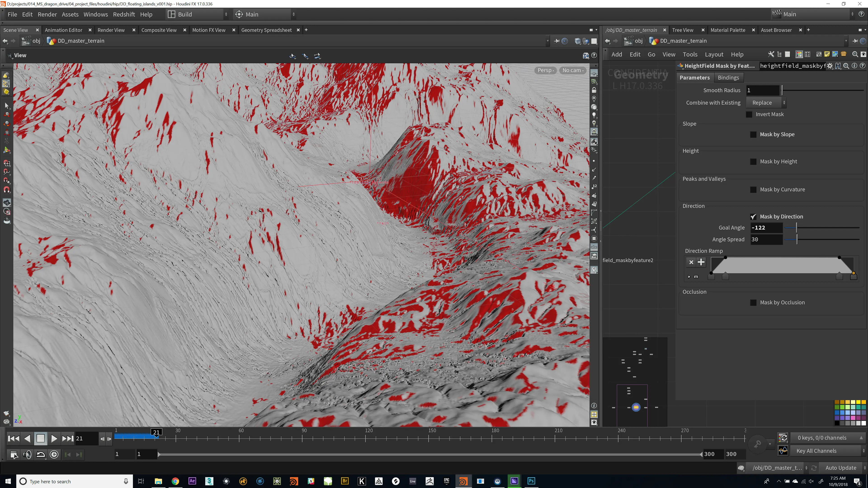868x488 pixels.
Task: Click Angle Spread slider
Action: (x=822, y=239)
